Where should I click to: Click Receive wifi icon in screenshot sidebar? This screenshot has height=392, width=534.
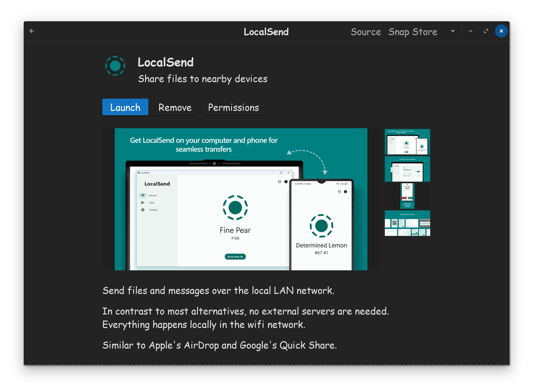pos(143,196)
